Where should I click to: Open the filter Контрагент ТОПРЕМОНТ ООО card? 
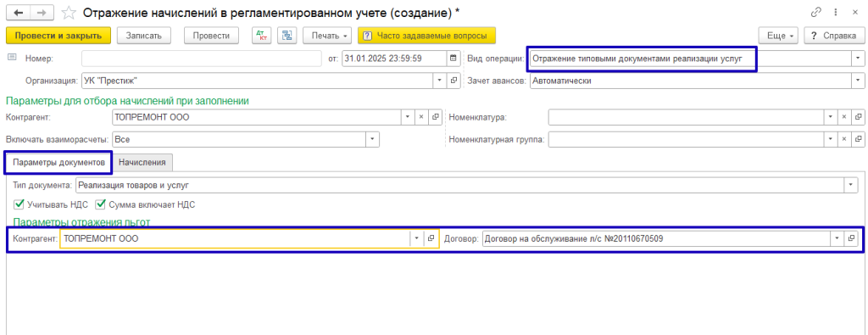[x=435, y=117]
